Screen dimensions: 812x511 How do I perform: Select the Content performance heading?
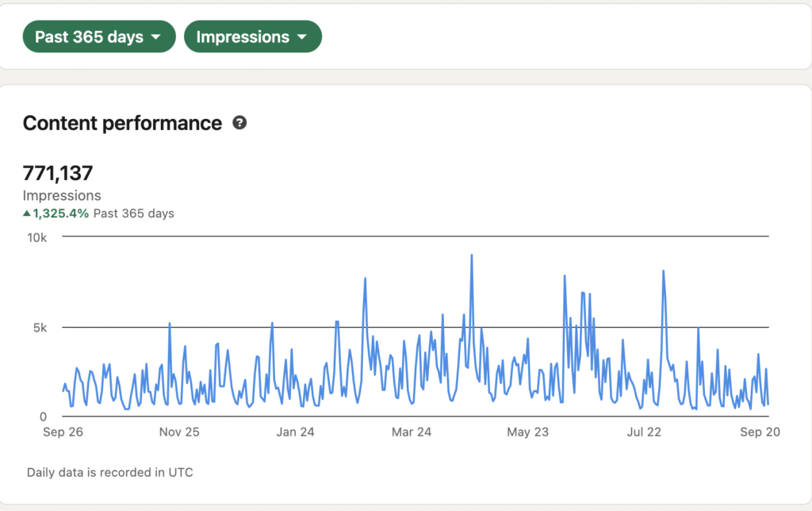pos(122,123)
